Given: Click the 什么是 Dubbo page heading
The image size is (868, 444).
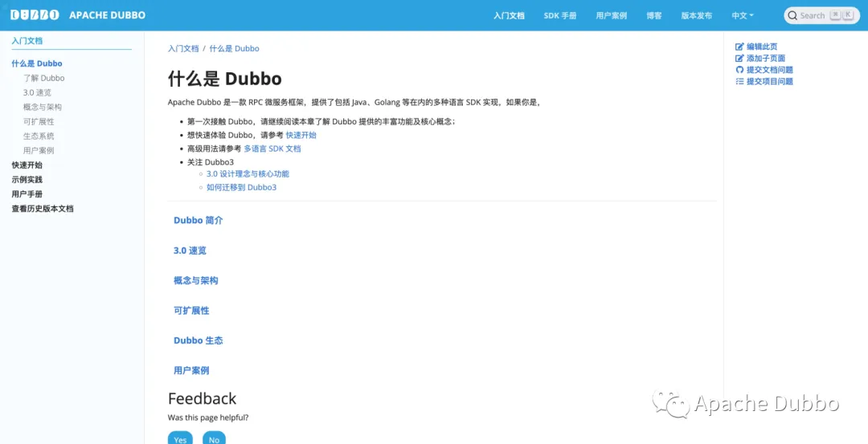Looking at the screenshot, I should coord(225,79).
